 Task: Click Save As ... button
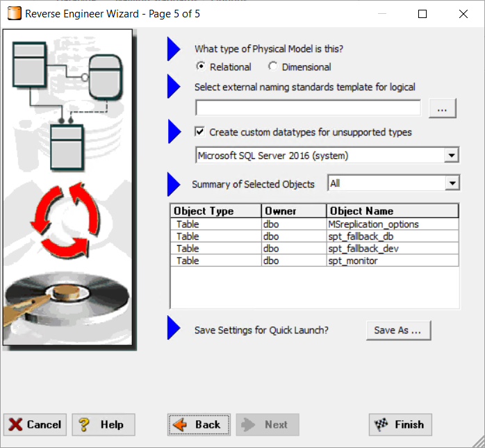pos(398,330)
